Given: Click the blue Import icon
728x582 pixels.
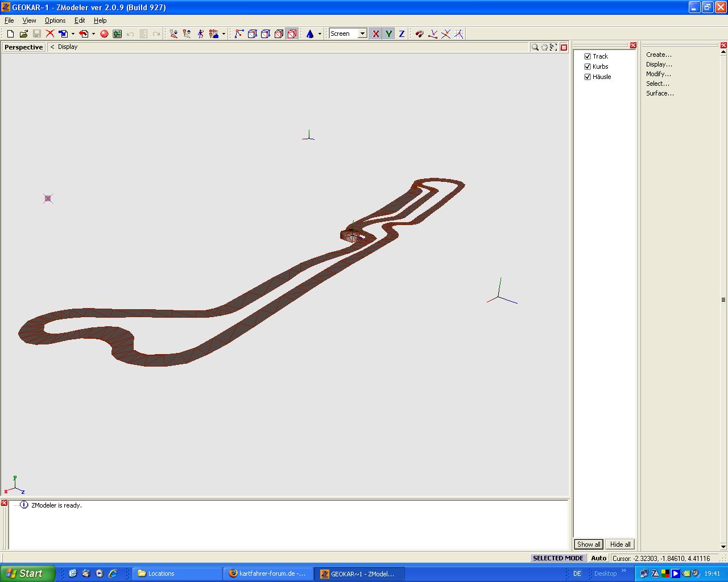Looking at the screenshot, I should (x=63, y=34).
